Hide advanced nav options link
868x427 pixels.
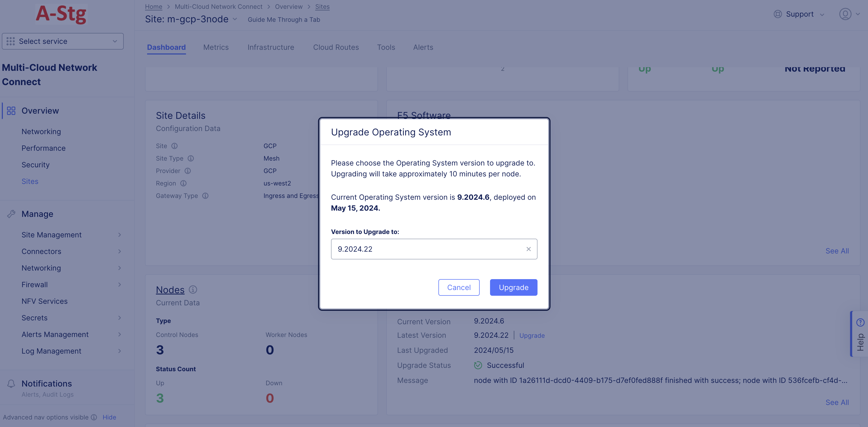109,417
